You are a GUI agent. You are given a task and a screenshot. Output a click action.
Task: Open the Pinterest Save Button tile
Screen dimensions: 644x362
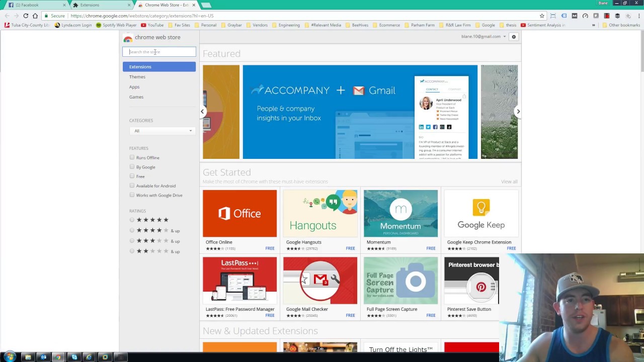point(471,288)
